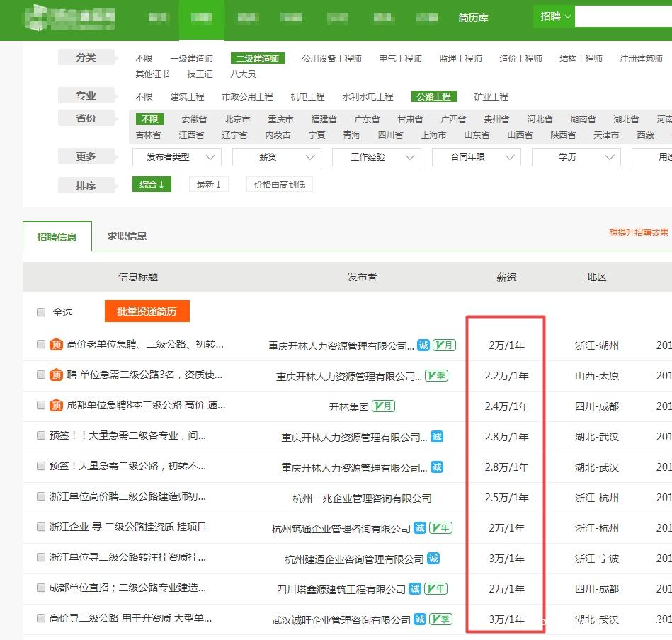The image size is (672, 640).
Task: Select 不限 in the 省份 row
Action: coord(149,119)
